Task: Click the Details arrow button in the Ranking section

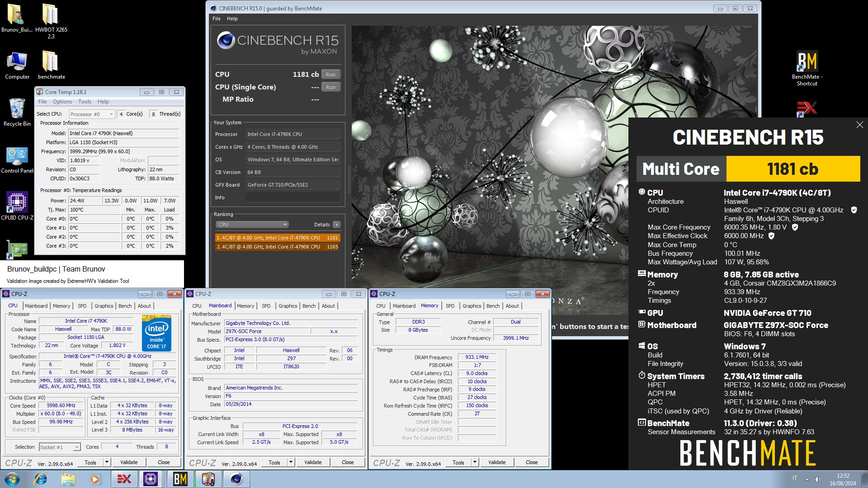Action: point(336,225)
